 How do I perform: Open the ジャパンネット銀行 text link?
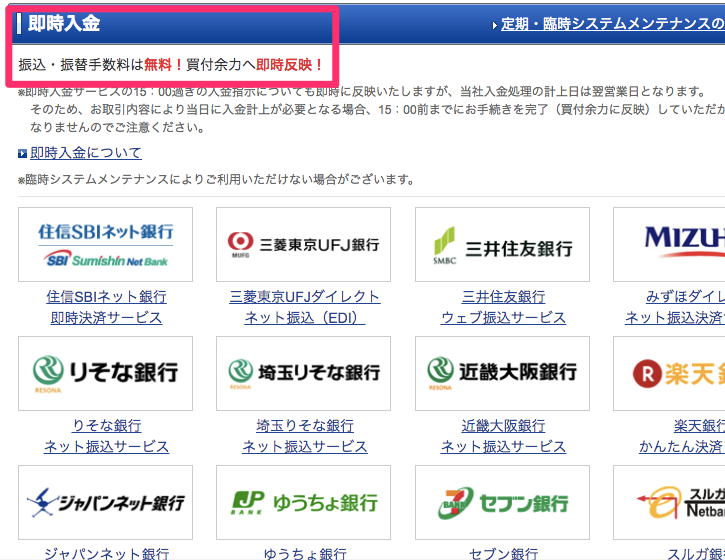[106, 553]
